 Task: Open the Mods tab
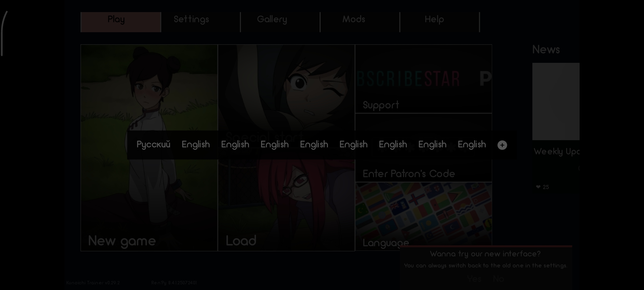[x=353, y=20]
